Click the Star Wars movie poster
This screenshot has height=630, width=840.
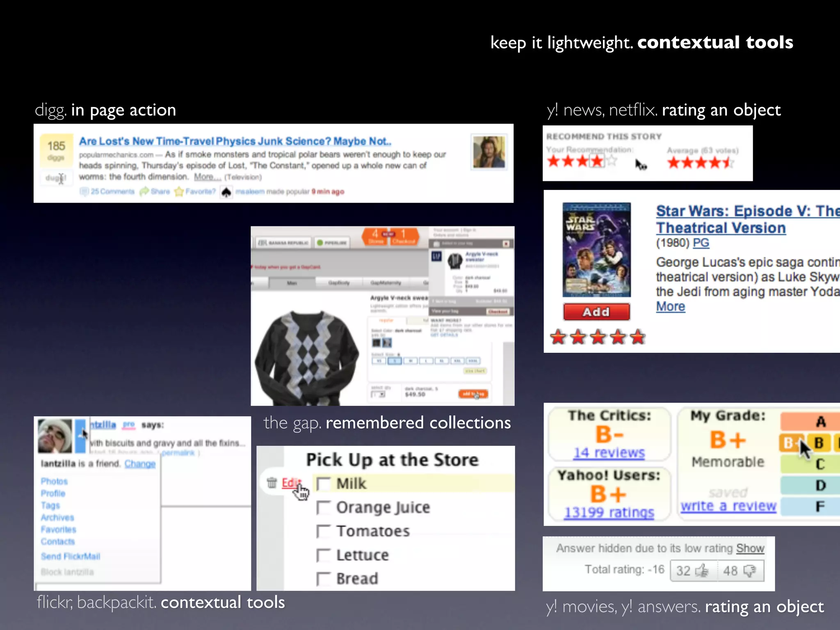[x=596, y=250]
